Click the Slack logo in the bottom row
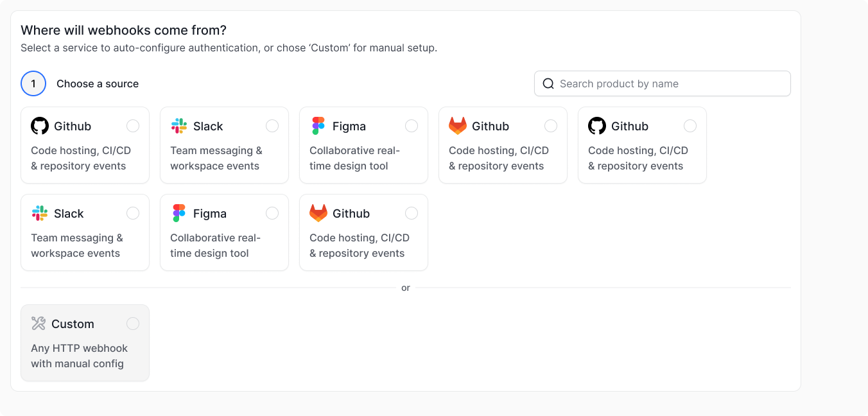The height and width of the screenshot is (416, 868). [40, 213]
